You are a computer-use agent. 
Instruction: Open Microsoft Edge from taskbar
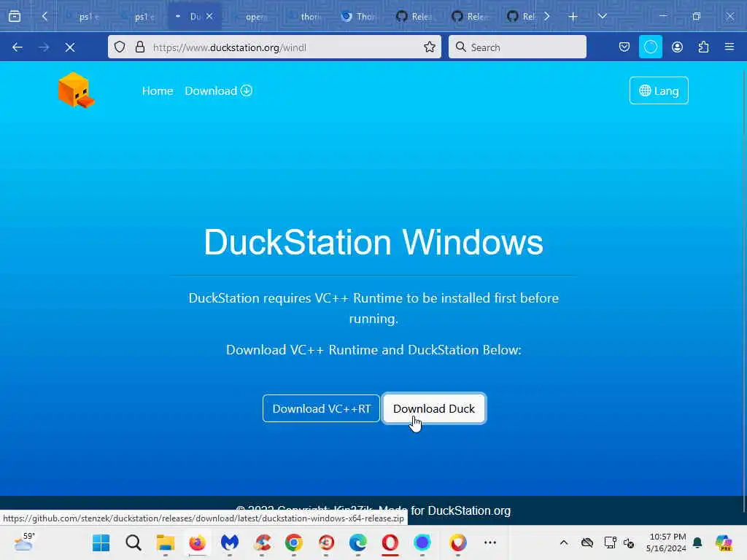(x=357, y=542)
